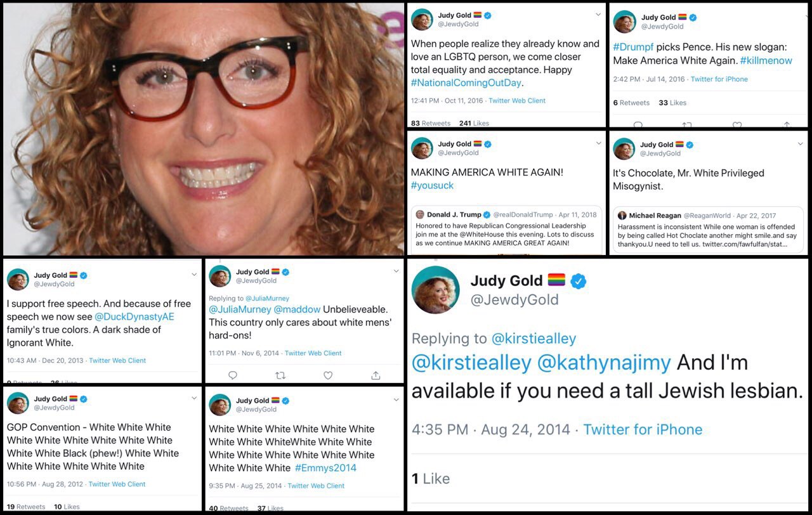Open the chevron menu on the #Drumpf tweet
The image size is (812, 515).
click(799, 16)
